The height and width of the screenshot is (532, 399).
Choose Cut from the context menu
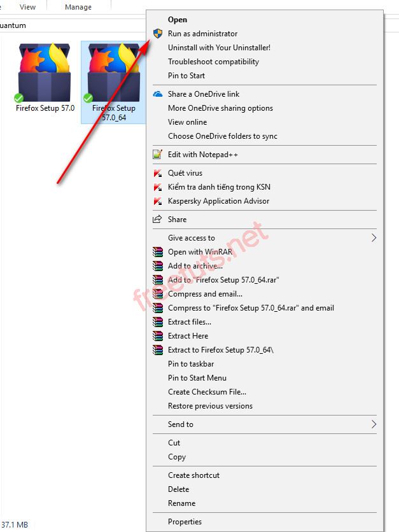(265, 443)
